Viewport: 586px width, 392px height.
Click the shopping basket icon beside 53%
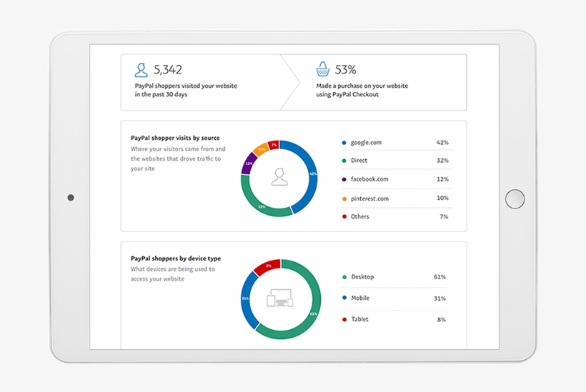pos(322,69)
